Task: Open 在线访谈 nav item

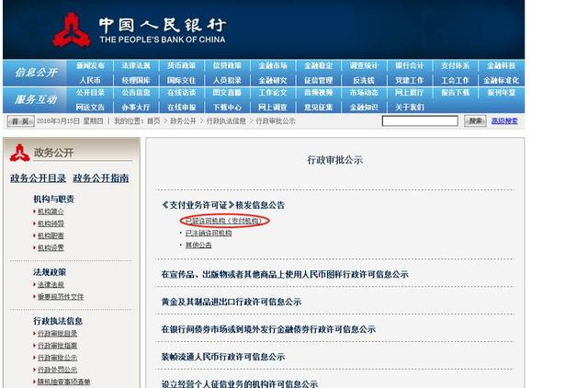Action: [182, 92]
